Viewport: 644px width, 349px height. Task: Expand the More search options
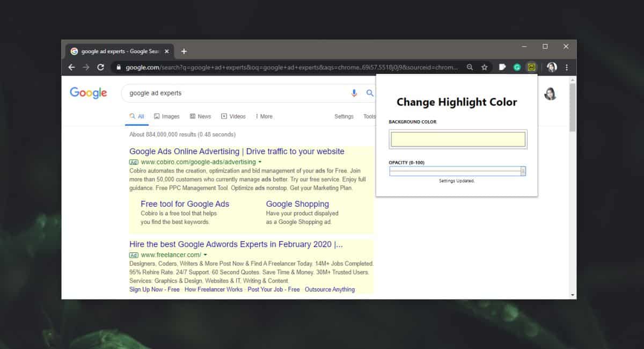(x=264, y=116)
